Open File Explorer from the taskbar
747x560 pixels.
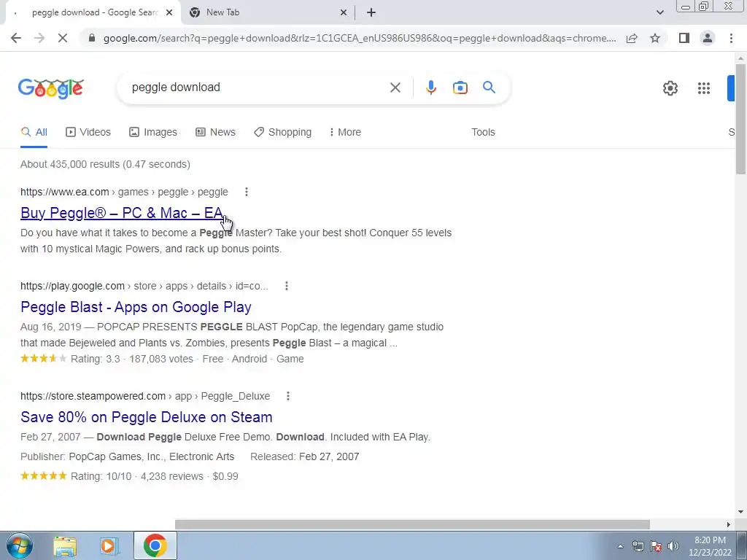(x=65, y=545)
